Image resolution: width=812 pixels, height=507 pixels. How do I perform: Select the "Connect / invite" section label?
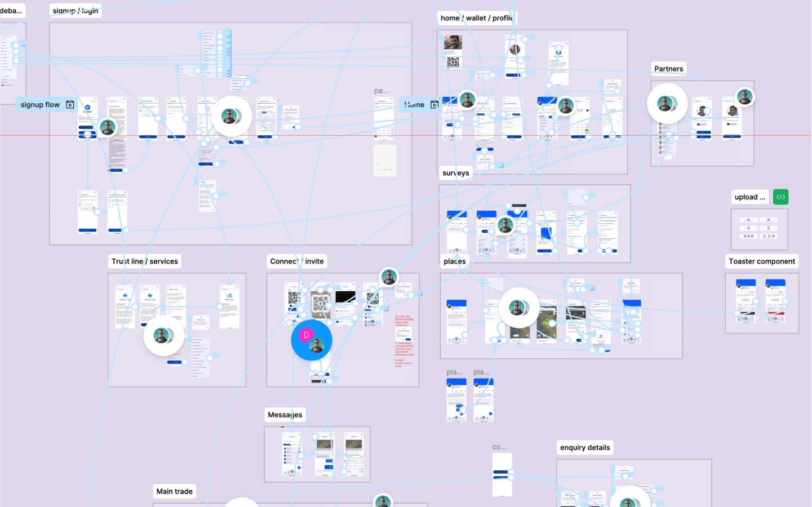[x=297, y=261]
